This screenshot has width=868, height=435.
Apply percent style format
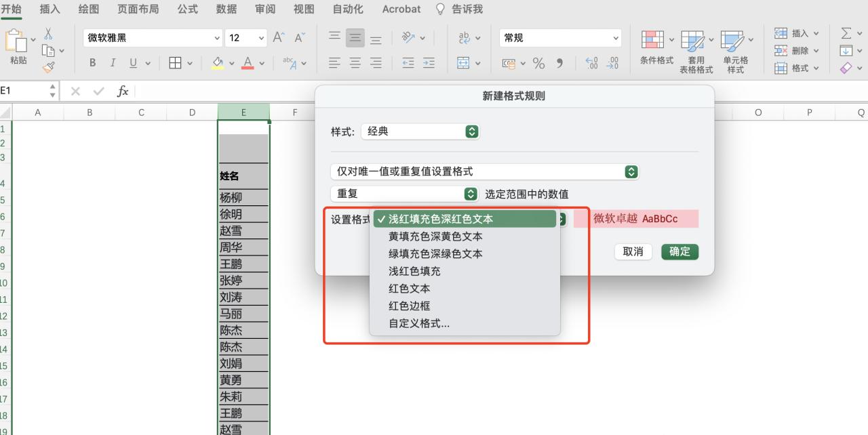538,63
